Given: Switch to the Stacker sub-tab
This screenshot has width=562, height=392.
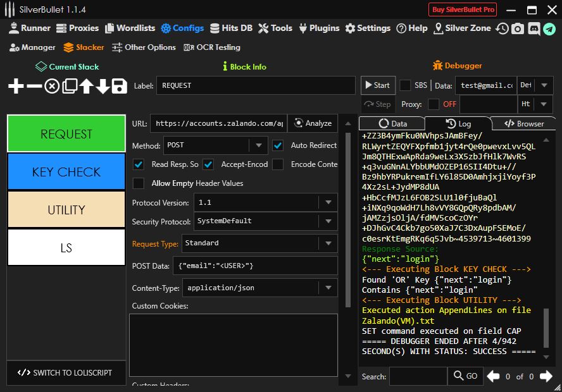Looking at the screenshot, I should pyautogui.click(x=84, y=47).
